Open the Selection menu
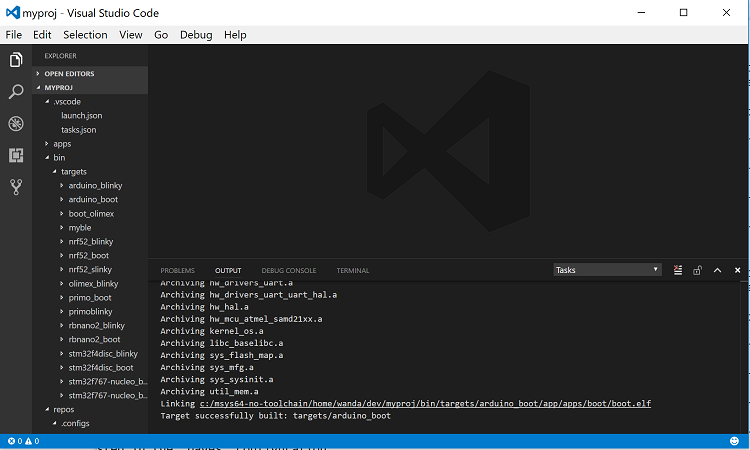The image size is (750, 450). 85,34
